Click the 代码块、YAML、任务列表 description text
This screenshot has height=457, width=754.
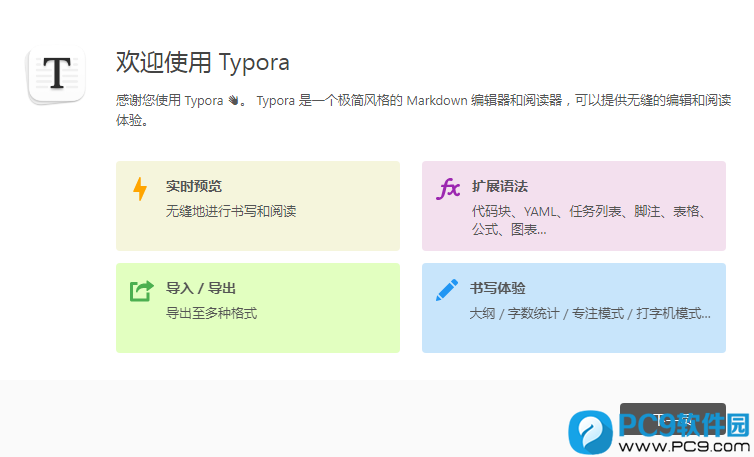(589, 220)
